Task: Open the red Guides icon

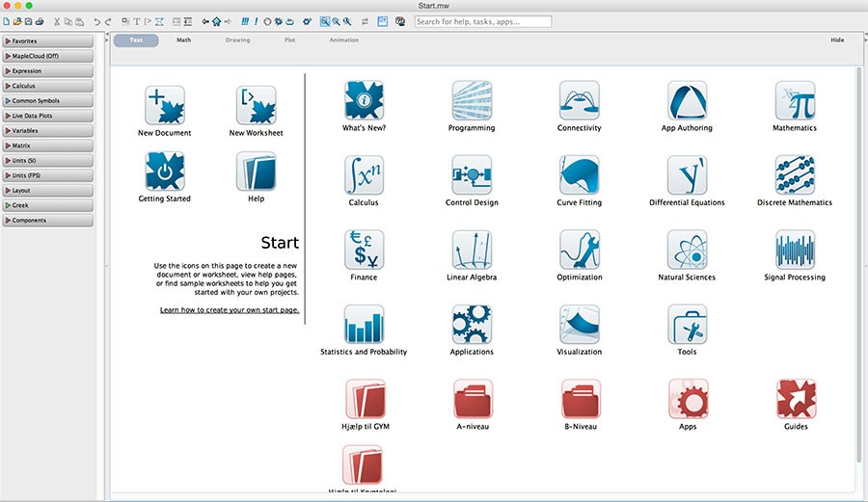Action: pyautogui.click(x=796, y=399)
